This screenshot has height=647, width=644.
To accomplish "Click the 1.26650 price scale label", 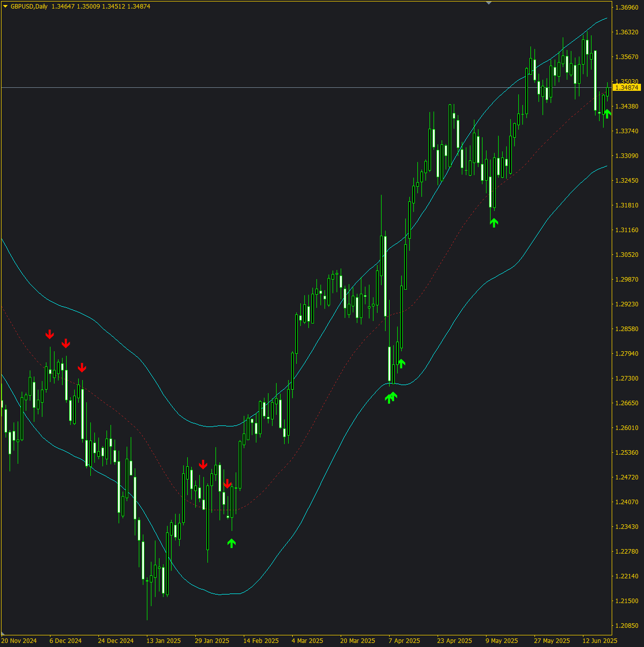I will (x=627, y=403).
